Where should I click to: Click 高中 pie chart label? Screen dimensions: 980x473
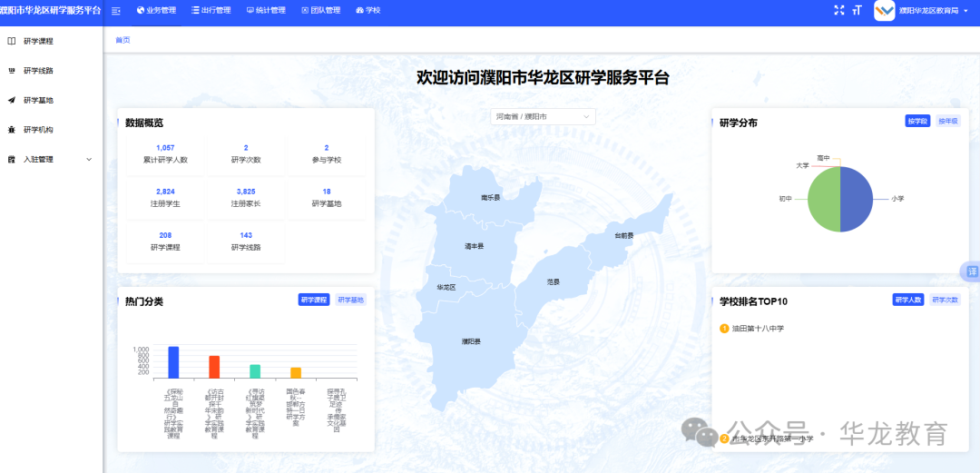tap(823, 158)
